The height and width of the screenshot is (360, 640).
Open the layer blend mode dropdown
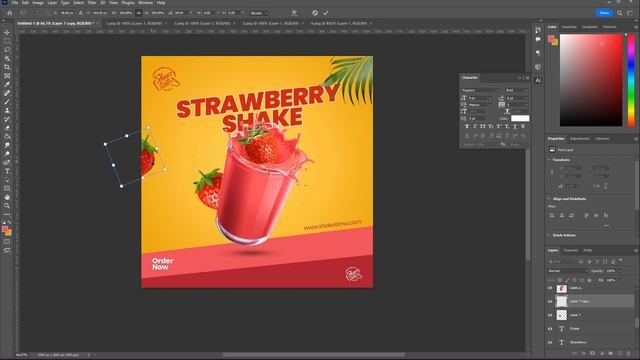coord(568,271)
